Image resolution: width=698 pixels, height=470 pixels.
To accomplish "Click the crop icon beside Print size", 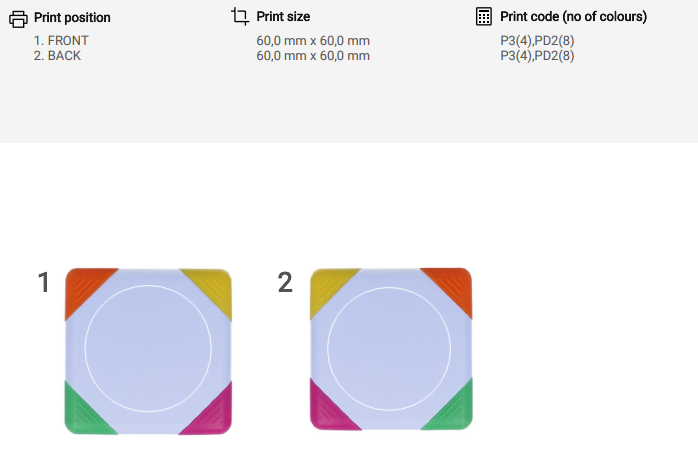I will pyautogui.click(x=239, y=16).
